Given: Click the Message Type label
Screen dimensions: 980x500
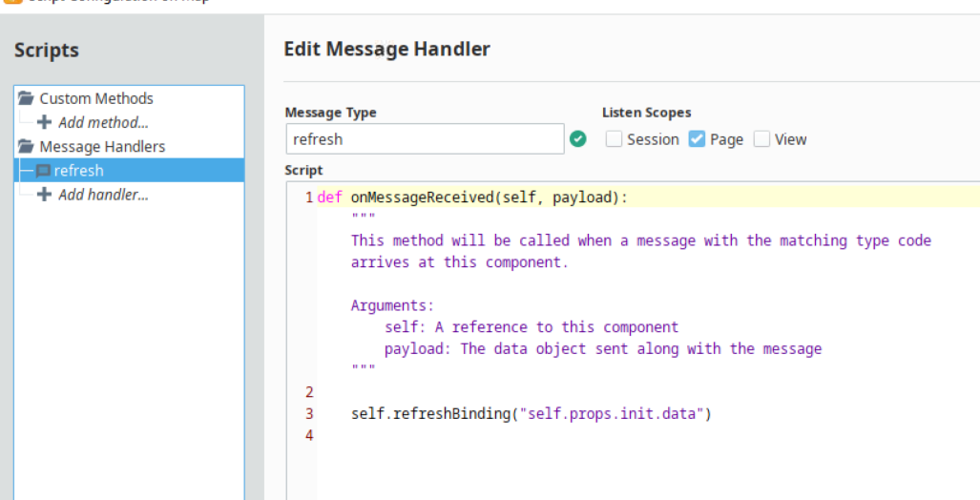Looking at the screenshot, I should pyautogui.click(x=330, y=113).
